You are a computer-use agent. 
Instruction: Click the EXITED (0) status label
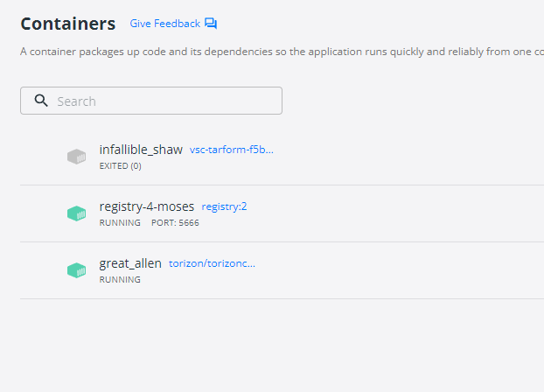coord(120,166)
